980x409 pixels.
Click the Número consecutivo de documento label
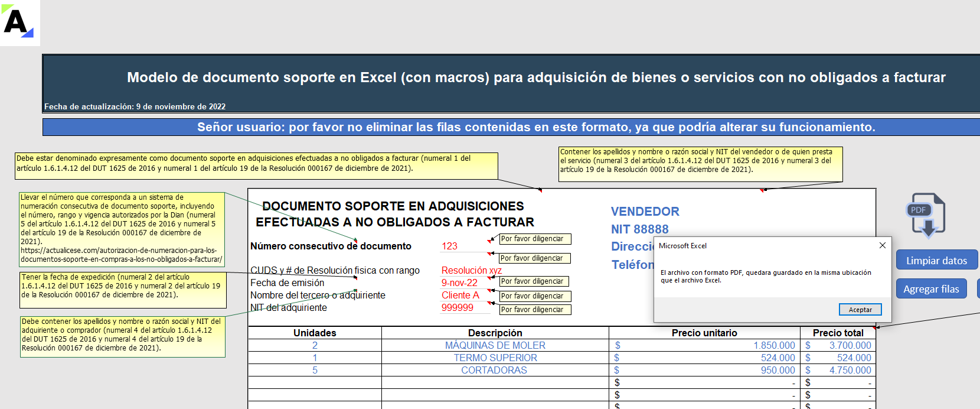331,246
